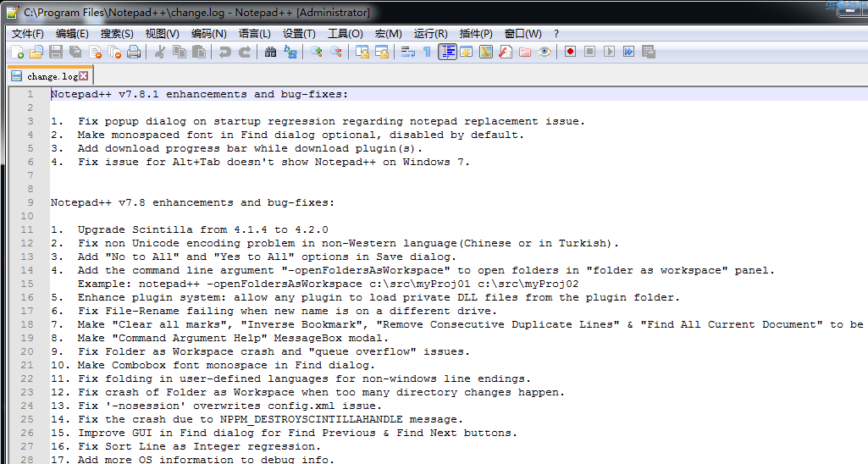This screenshot has width=868, height=464.
Task: Open the 插件(P) menu
Action: (x=476, y=34)
